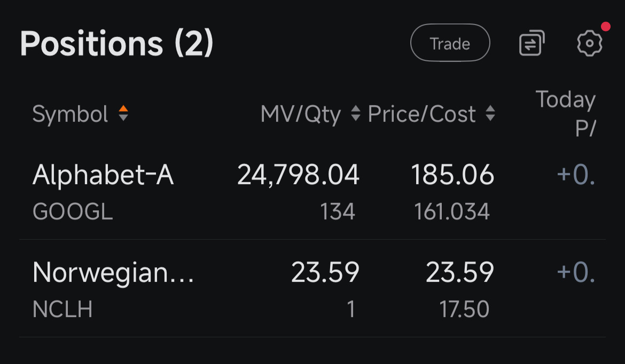Tap the Trade button

(450, 43)
